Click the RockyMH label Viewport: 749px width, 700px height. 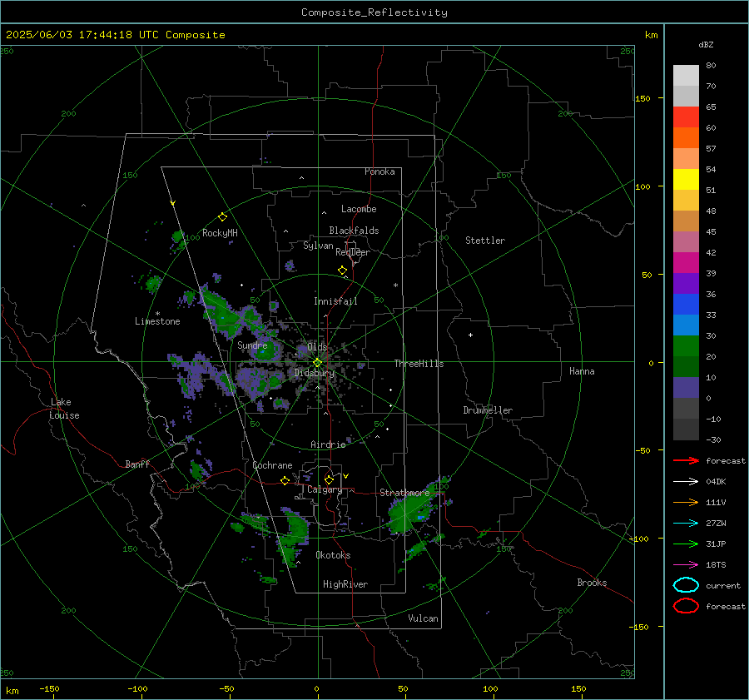[x=220, y=233]
